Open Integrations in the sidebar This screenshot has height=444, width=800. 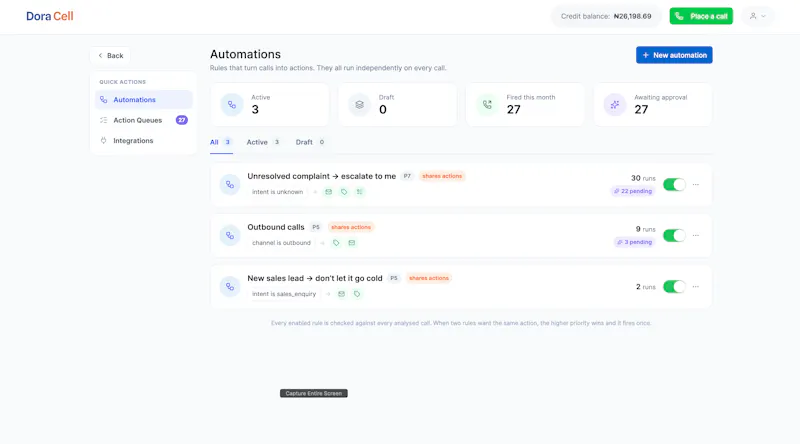click(x=143, y=140)
